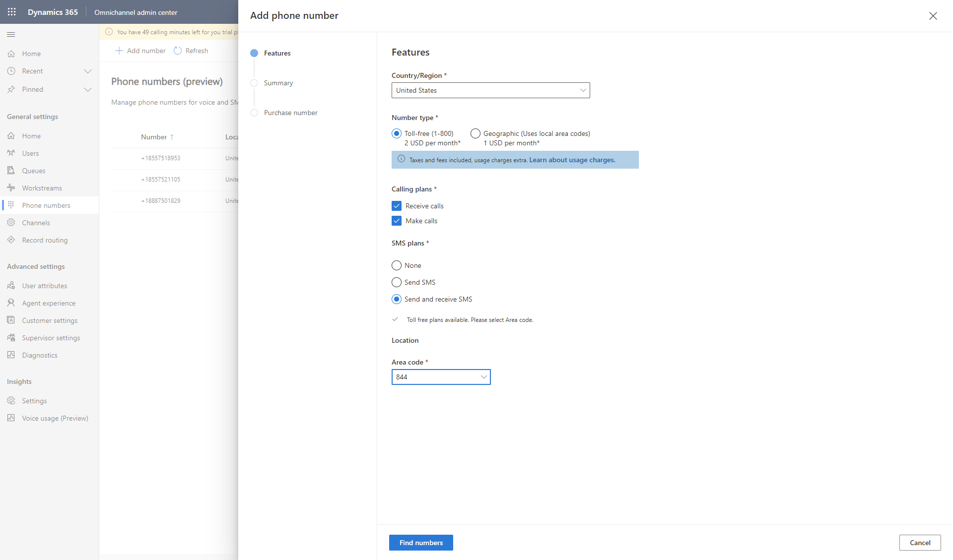The image size is (953, 560).
Task: Select the Geographic number type radio button
Action: 475,133
